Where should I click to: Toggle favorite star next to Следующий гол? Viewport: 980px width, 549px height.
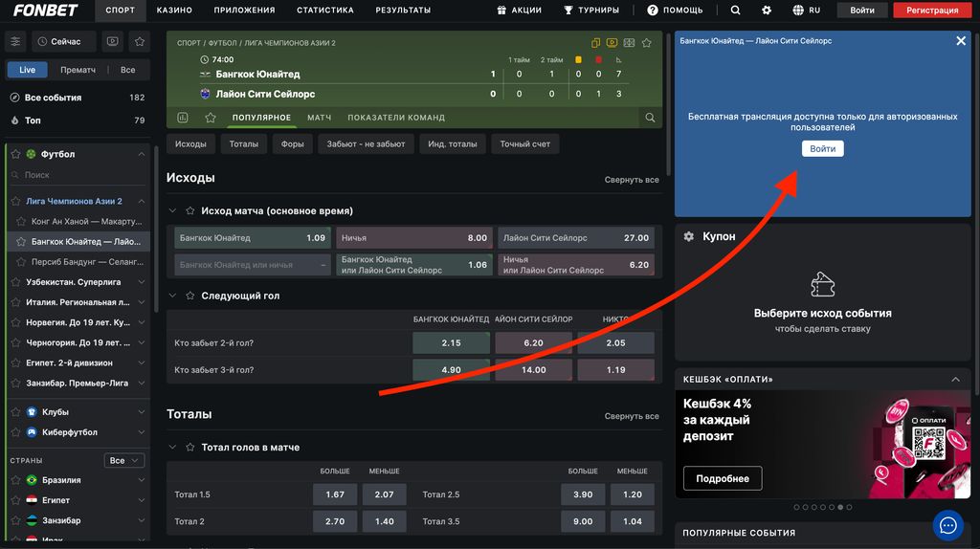coord(190,296)
